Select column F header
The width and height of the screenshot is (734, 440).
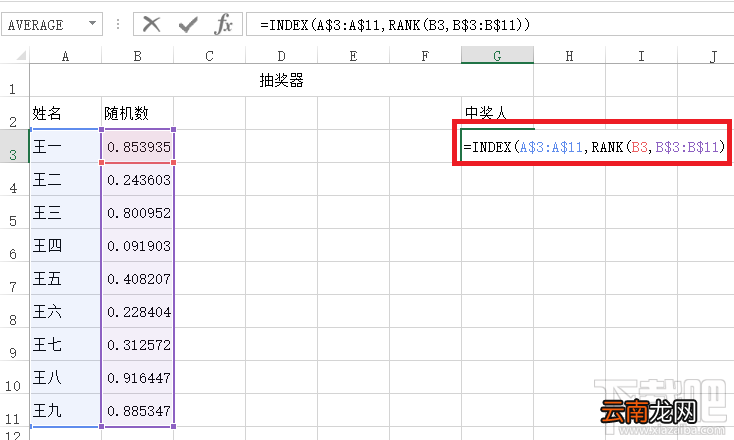pos(425,56)
